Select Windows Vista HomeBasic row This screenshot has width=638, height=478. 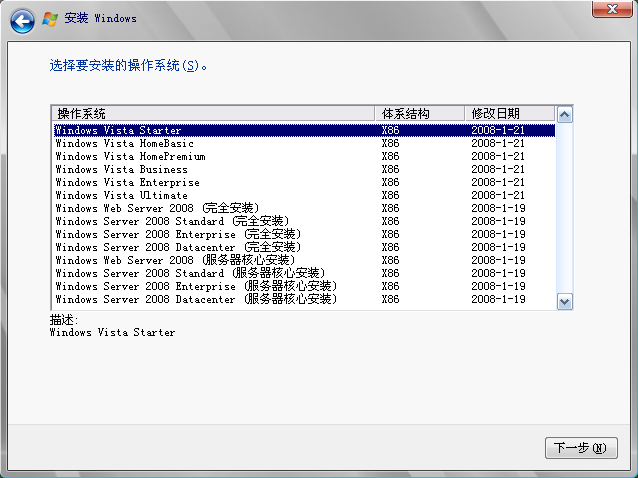[x=304, y=143]
